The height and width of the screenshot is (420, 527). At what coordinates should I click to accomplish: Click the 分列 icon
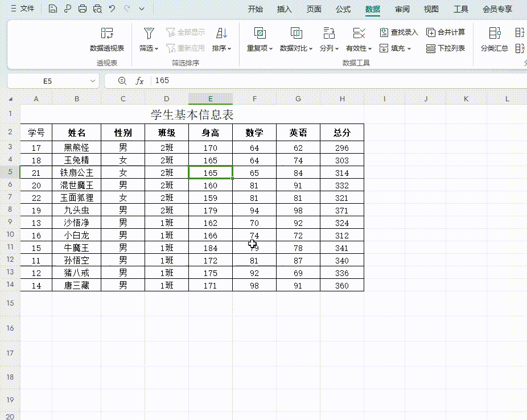329,33
